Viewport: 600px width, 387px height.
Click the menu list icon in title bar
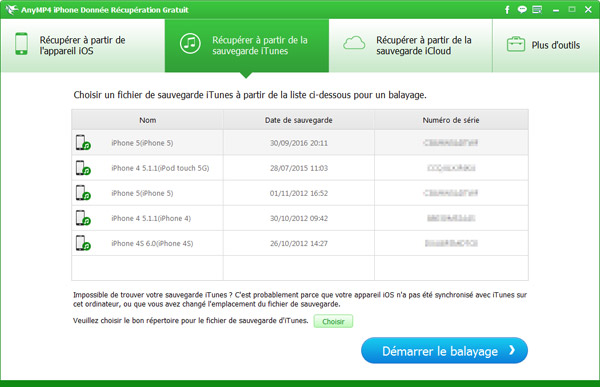537,10
